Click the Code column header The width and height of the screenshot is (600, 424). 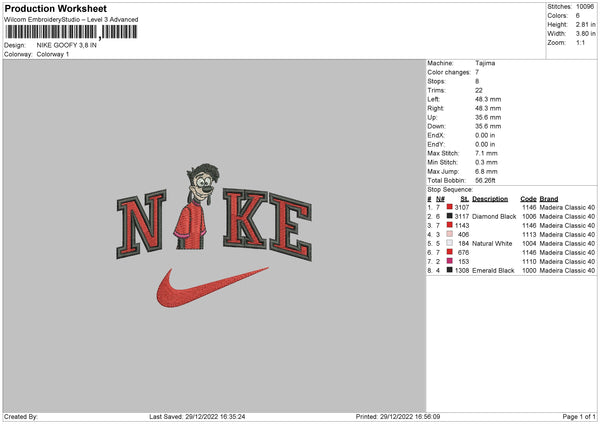528,199
